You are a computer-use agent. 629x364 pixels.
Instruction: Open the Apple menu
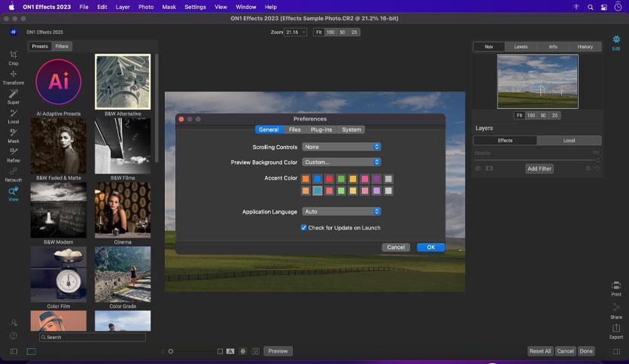(x=11, y=7)
